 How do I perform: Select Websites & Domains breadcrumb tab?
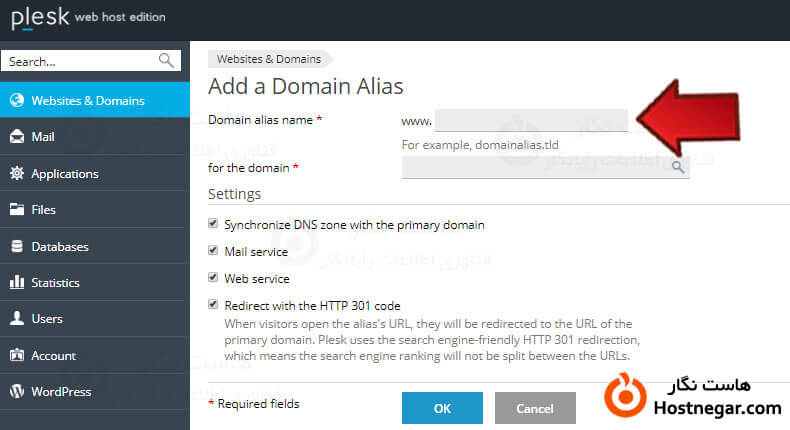(x=269, y=59)
